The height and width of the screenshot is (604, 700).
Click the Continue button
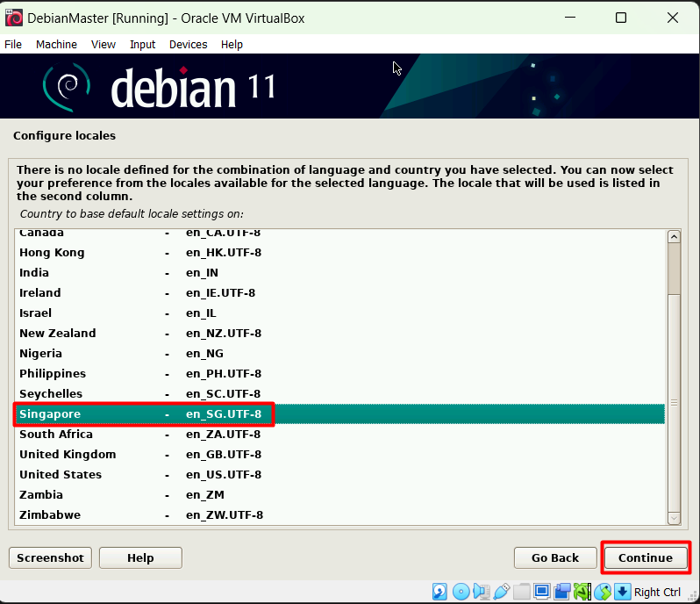coord(645,558)
